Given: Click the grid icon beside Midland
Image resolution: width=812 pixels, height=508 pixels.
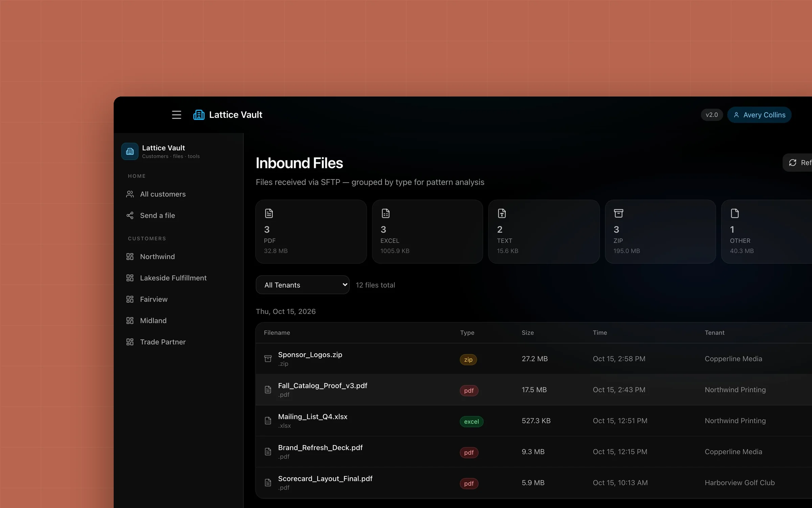Looking at the screenshot, I should [130, 321].
